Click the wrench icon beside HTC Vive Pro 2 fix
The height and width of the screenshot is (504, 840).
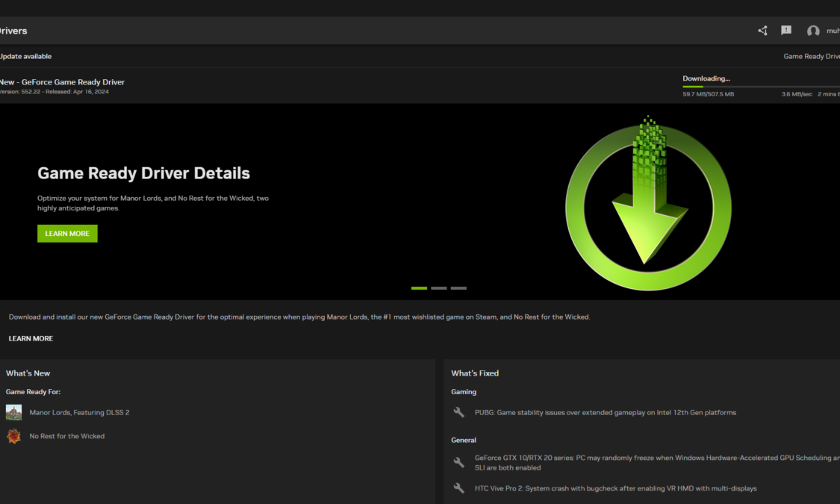pos(458,488)
